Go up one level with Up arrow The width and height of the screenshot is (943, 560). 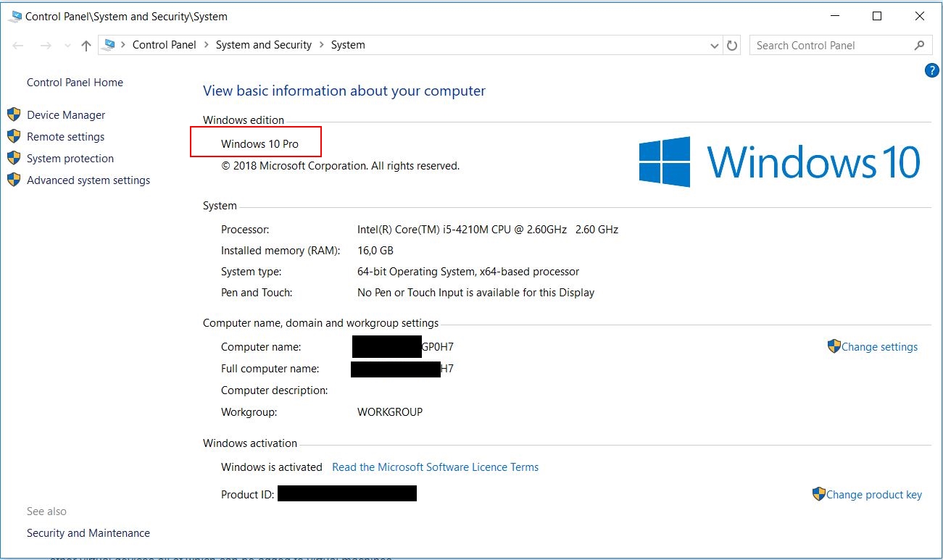tap(86, 45)
